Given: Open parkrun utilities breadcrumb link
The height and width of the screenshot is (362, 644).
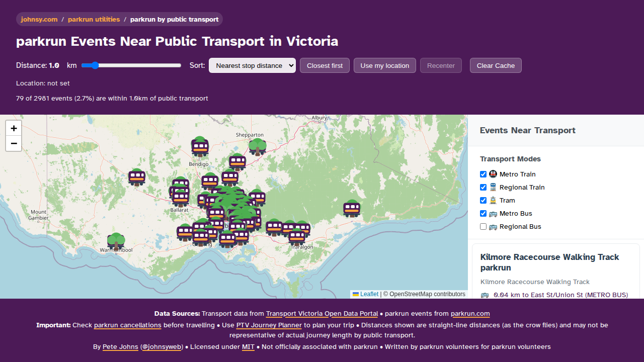Looking at the screenshot, I should point(94,19).
